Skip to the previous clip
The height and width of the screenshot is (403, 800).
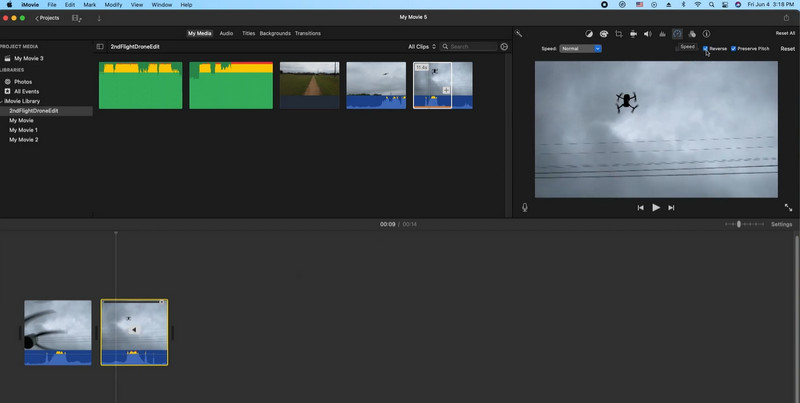(x=640, y=208)
